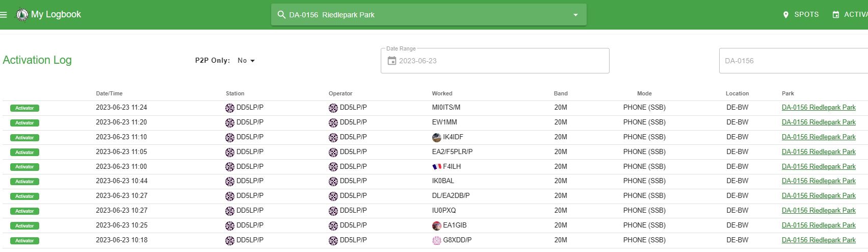Image resolution: width=868 pixels, height=252 pixels.
Task: Click the calendar icon in Date Range
Action: [x=391, y=61]
